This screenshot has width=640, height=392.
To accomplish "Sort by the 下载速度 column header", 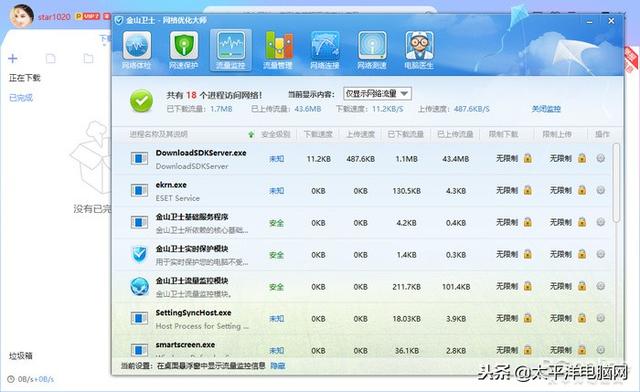I will coord(318,134).
